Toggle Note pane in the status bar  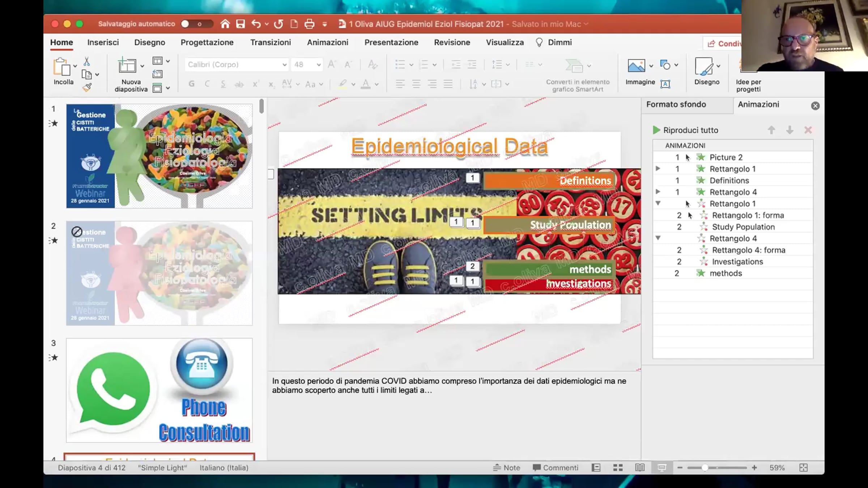[x=506, y=468]
